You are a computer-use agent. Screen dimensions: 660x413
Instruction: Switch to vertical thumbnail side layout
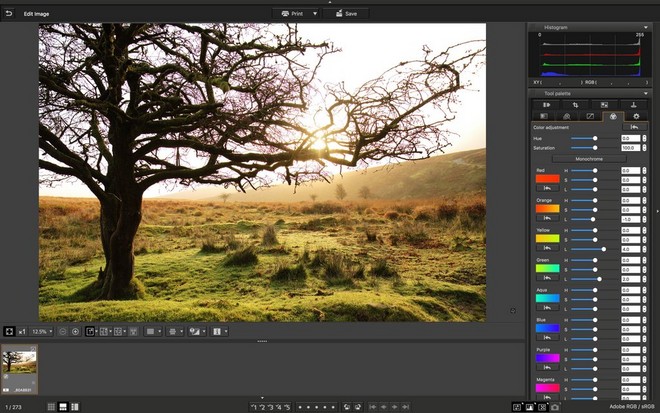pos(75,407)
